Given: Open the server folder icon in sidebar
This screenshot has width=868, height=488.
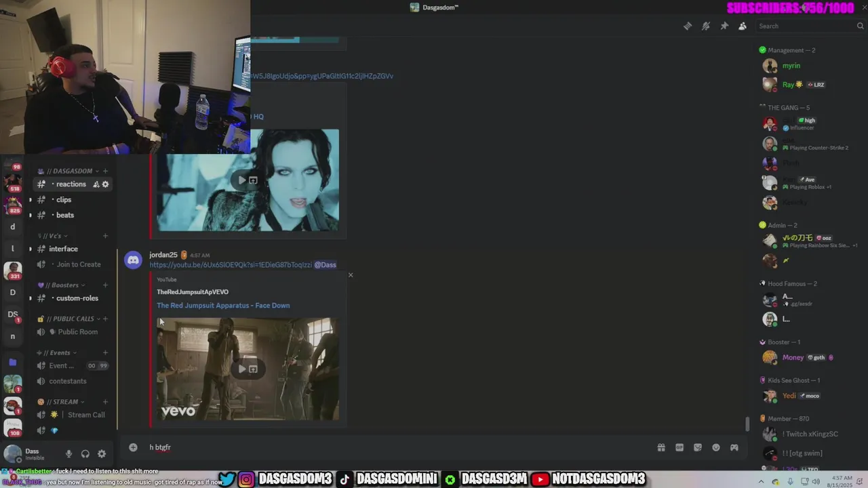Looking at the screenshot, I should click(x=12, y=363).
